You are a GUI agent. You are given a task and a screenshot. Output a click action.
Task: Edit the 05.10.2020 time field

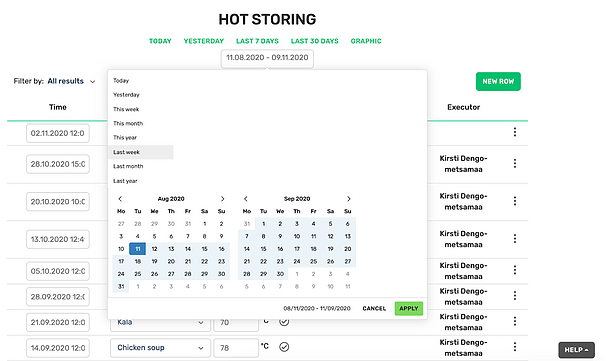[x=58, y=271]
